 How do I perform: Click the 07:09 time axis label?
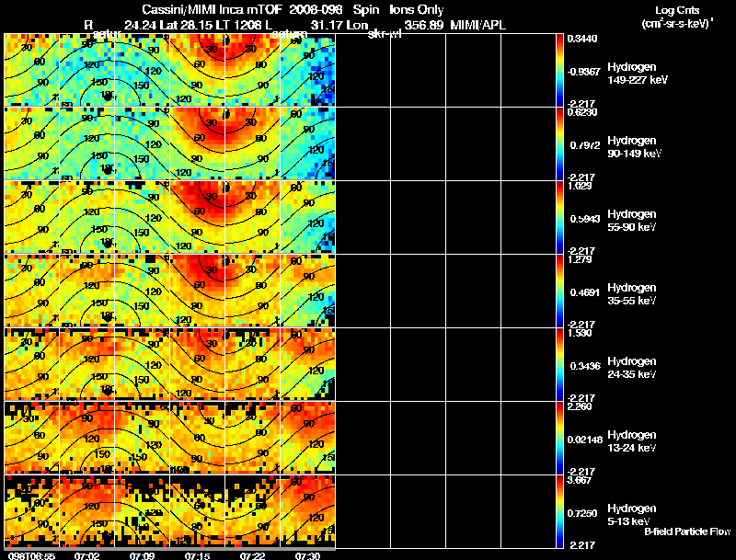tap(143, 555)
